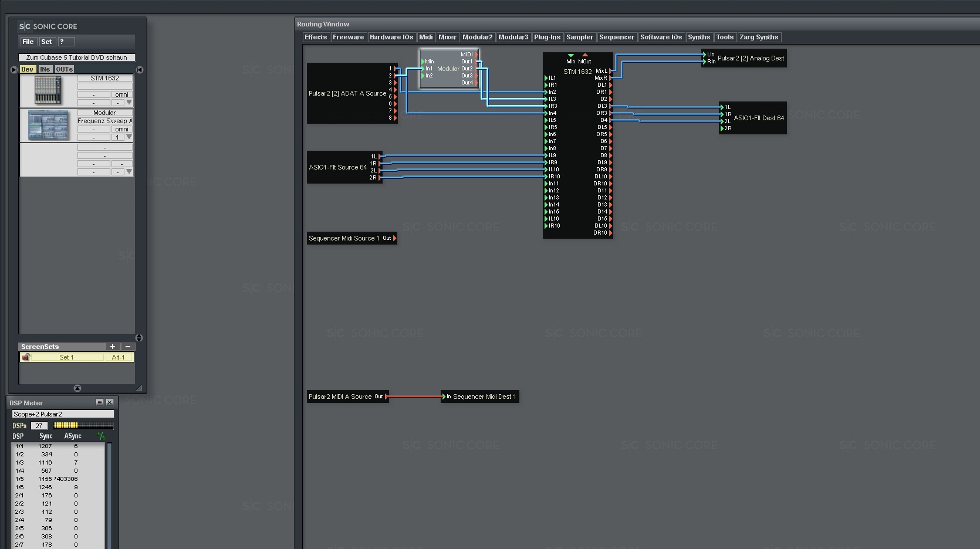This screenshot has width=980, height=549.
Task: Click the Sequencer Midi Dest 1 In port
Action: pyautogui.click(x=444, y=396)
